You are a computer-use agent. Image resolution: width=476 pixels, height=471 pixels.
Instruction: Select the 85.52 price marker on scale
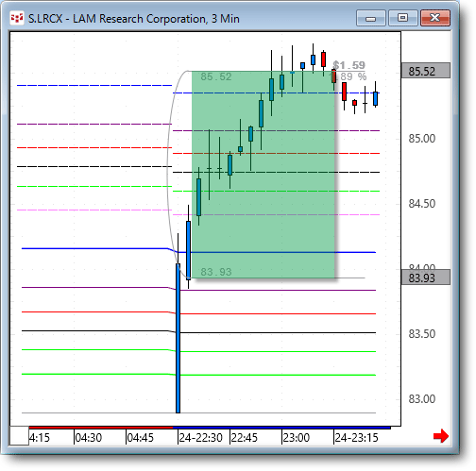pos(426,71)
